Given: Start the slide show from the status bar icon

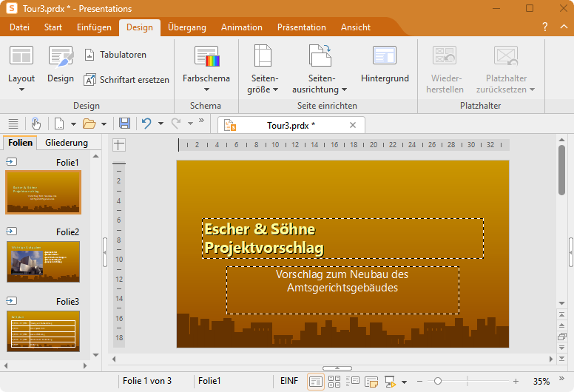Looking at the screenshot, I should pos(390,382).
